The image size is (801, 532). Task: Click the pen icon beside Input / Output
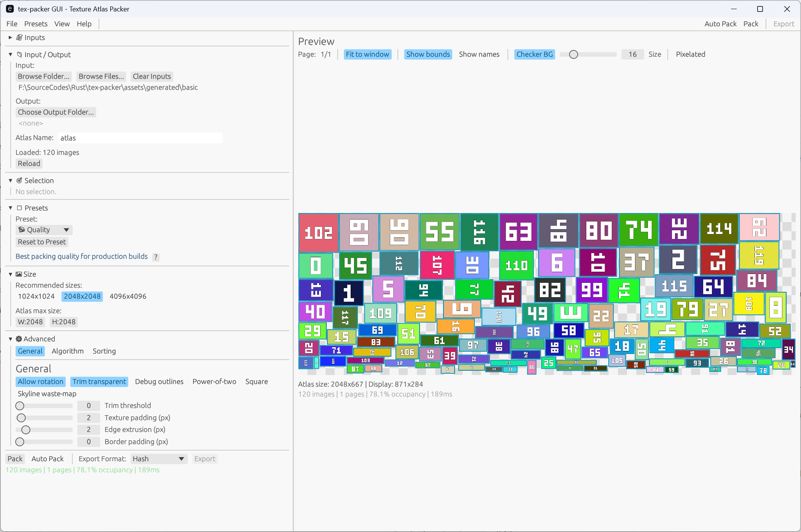tap(19, 54)
